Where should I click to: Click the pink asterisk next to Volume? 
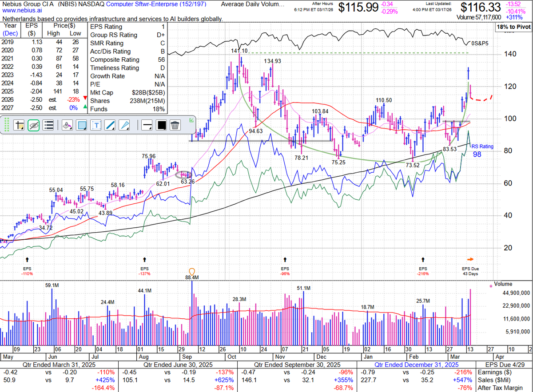(x=491, y=287)
